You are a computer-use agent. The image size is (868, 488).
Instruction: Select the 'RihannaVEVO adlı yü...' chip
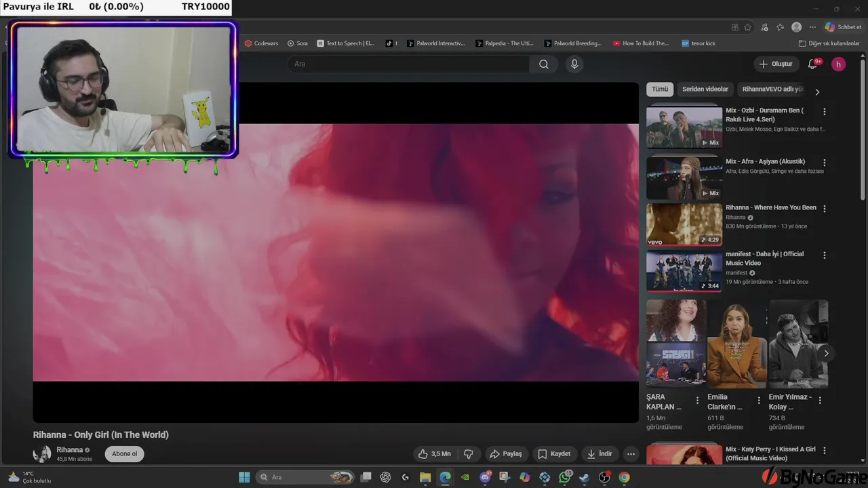tap(772, 89)
